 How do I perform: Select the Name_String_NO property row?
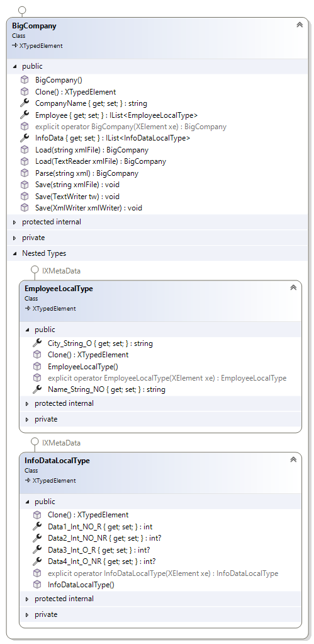coord(106,389)
